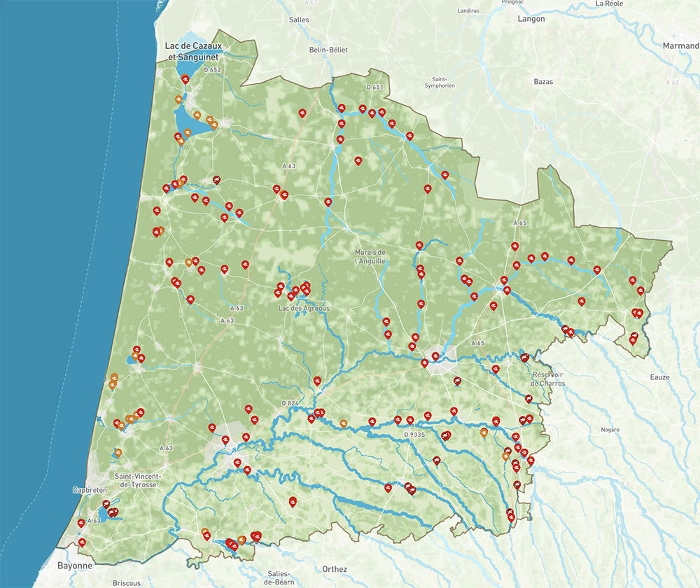This screenshot has height=588, width=700.
Task: Select red marker just below northern A 65 label
Action: (514, 246)
